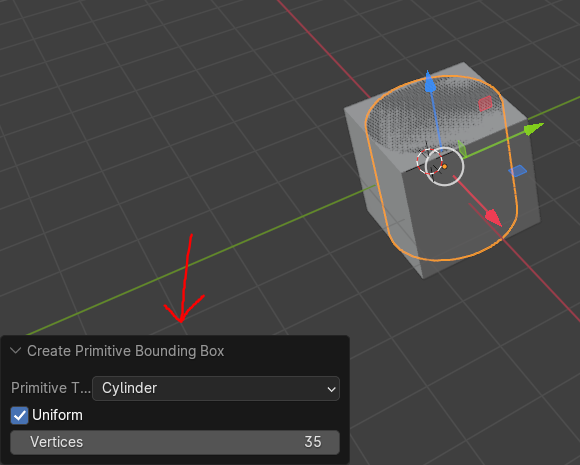Click the number 35 in Vertices field
Screen dimensions: 580x465
(x=313, y=442)
